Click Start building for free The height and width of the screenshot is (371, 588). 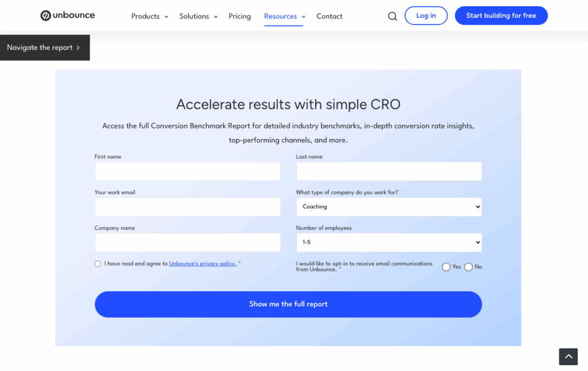[x=501, y=16]
